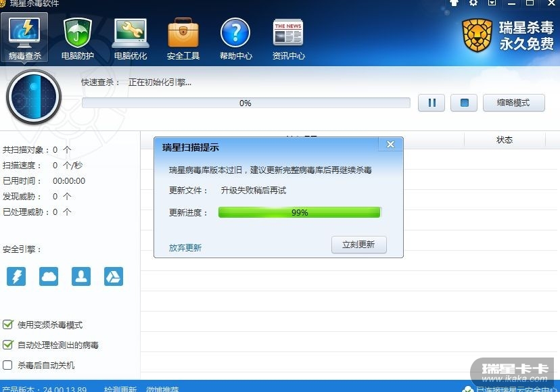Open 资讯中心 news center
The image size is (560, 392).
pos(289,39)
